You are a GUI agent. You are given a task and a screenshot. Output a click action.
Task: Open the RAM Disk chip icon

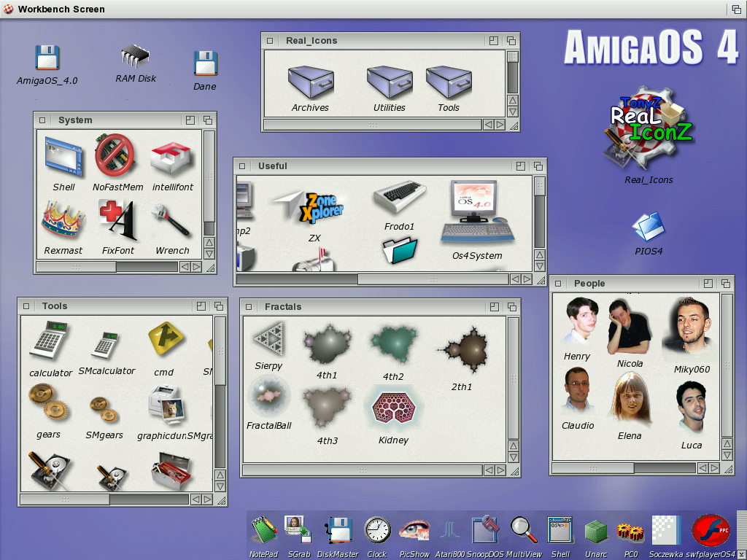(135, 56)
